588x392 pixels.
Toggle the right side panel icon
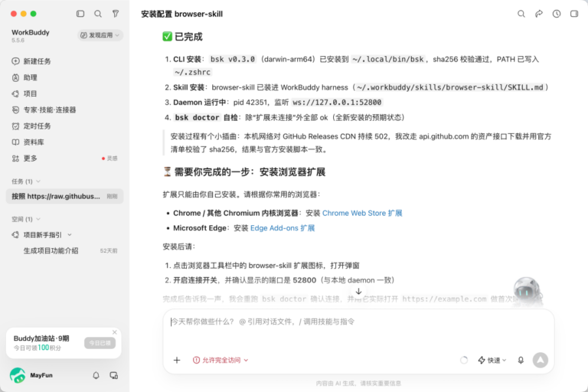click(574, 14)
